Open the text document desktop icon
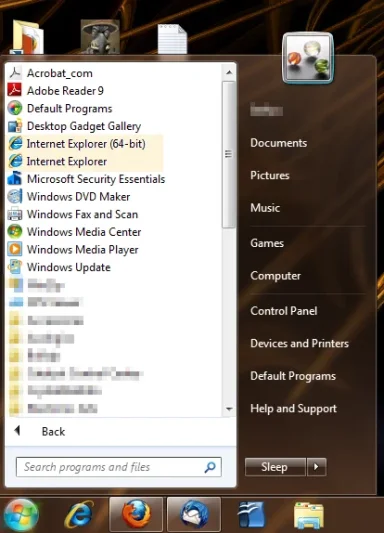 click(x=172, y=38)
